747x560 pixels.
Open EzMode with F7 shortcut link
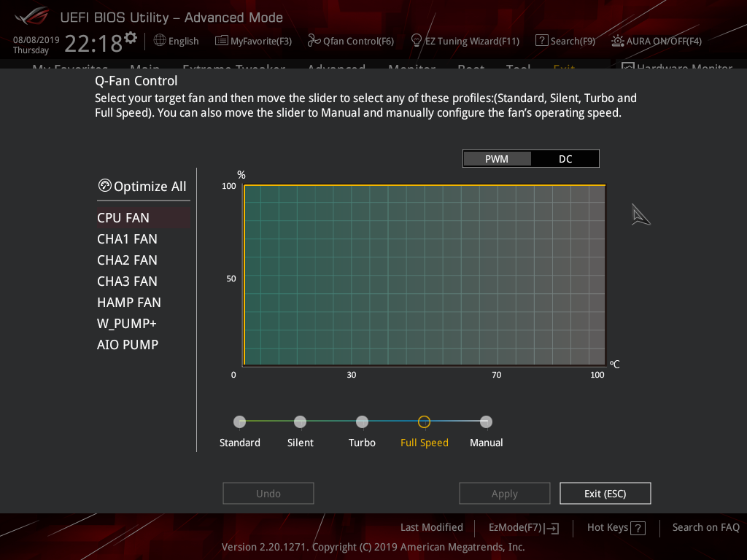[522, 527]
